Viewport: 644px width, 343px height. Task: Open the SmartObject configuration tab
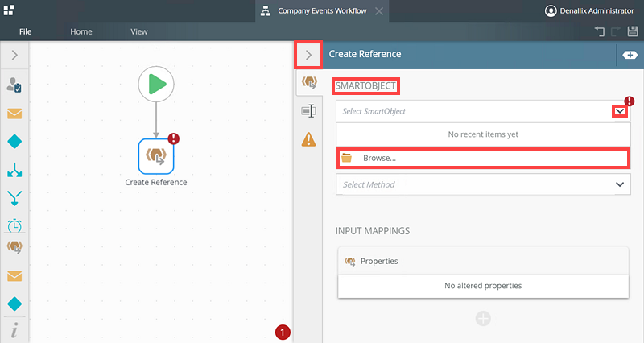tap(309, 82)
